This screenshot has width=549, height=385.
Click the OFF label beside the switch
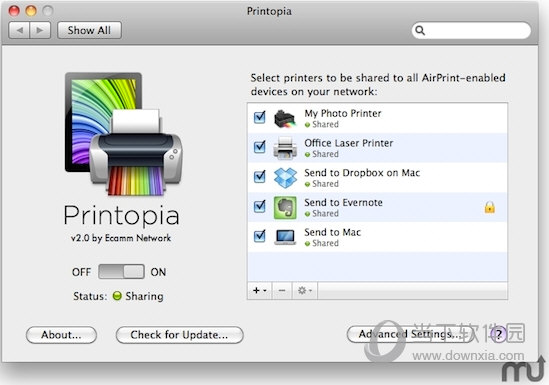[x=81, y=272]
